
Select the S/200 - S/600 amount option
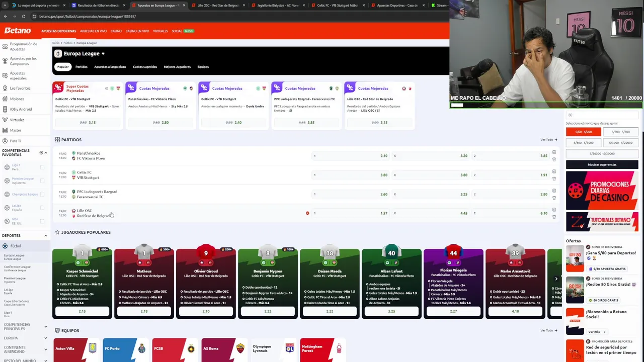tap(620, 132)
